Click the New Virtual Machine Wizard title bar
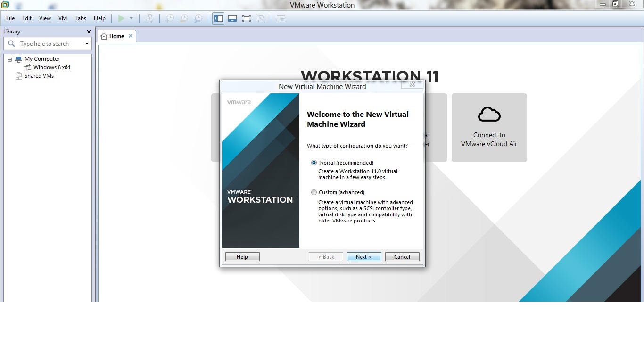 coord(322,86)
